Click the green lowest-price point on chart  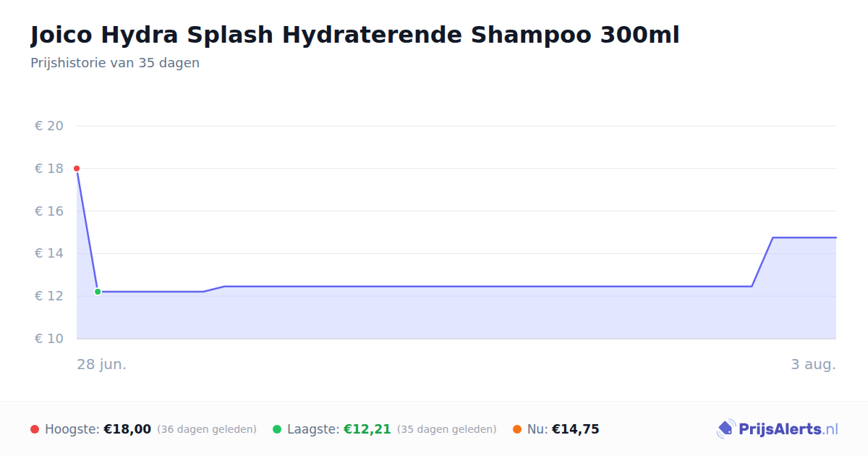(x=98, y=292)
